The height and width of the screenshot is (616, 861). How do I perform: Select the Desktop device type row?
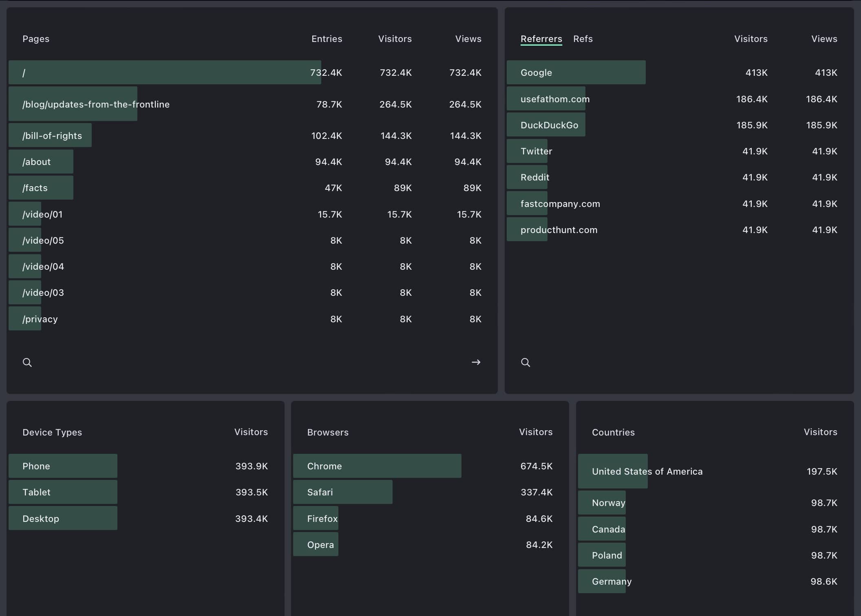tap(62, 518)
